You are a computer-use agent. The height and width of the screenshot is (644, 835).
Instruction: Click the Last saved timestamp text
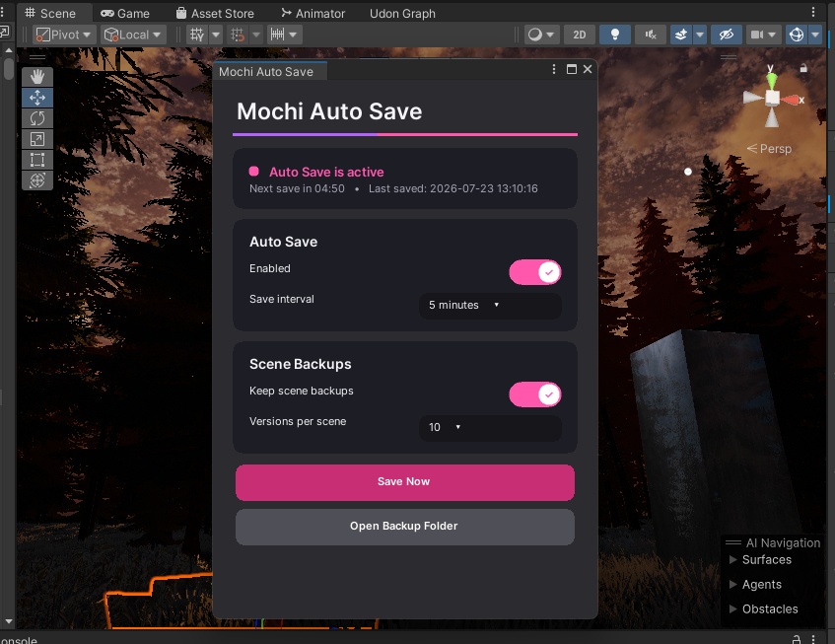453,188
